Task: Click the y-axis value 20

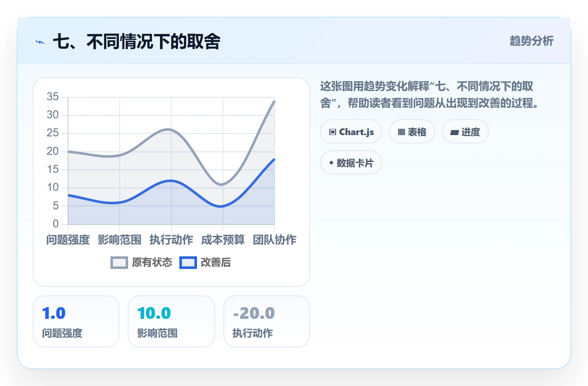Action: pyautogui.click(x=53, y=151)
